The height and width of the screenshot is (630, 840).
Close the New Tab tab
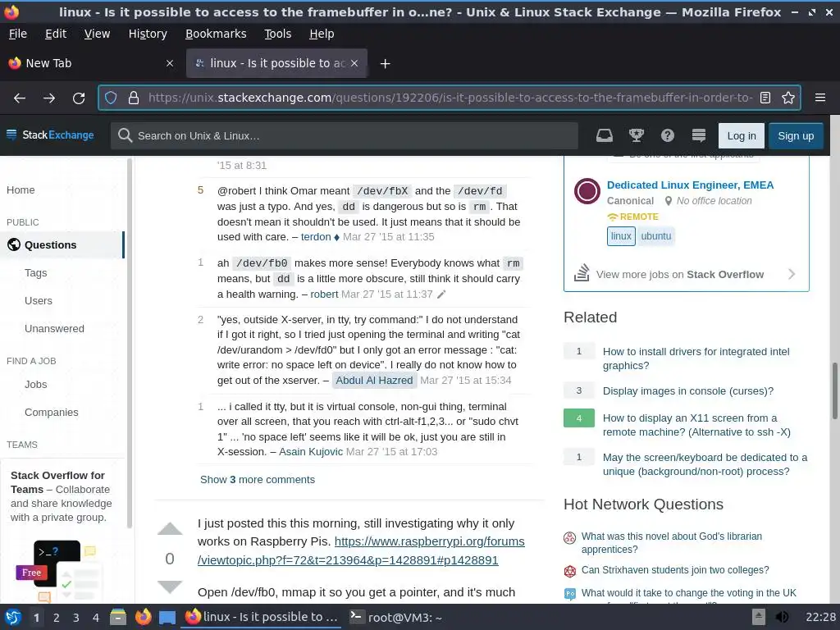pyautogui.click(x=170, y=63)
